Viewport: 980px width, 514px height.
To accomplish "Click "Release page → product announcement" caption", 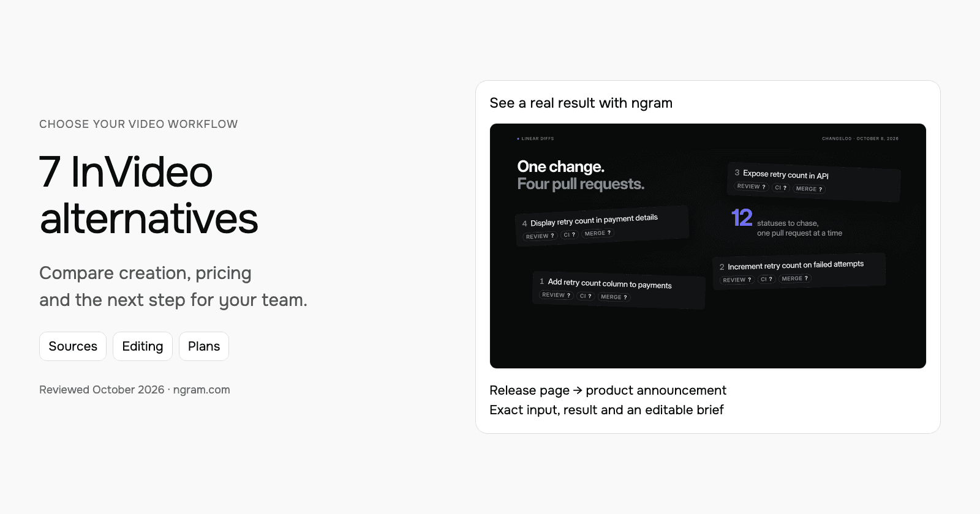I will click(x=608, y=390).
